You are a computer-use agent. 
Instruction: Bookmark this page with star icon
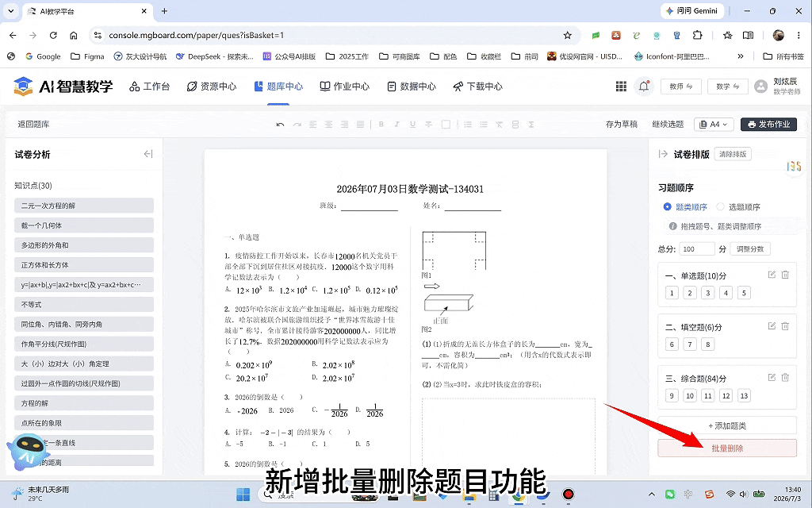[568, 35]
